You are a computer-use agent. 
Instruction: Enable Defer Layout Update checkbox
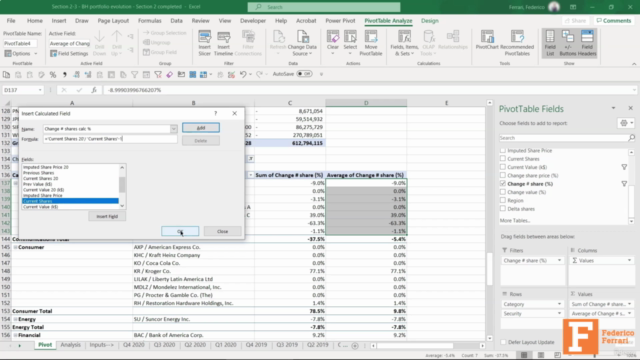(x=503, y=342)
